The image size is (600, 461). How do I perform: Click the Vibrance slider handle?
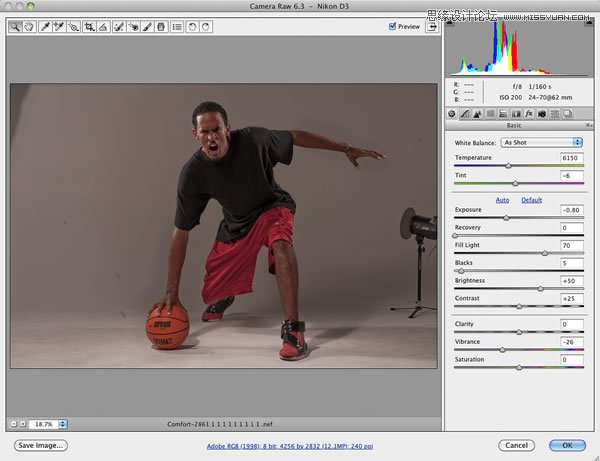coord(503,349)
